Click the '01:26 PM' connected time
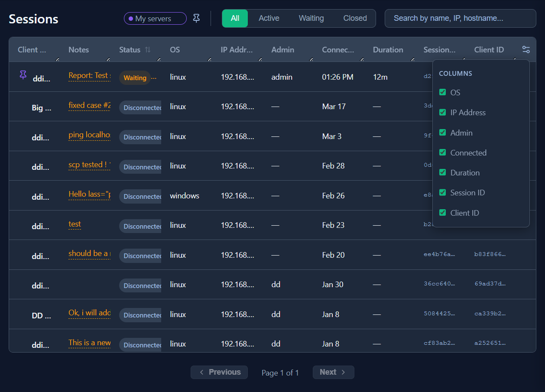This screenshot has height=392, width=545. 337,77
